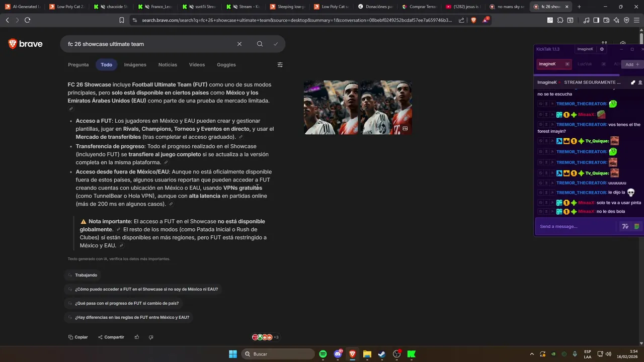Viewport: 644px width, 362px height.
Task: Switch to Videos results tab
Action: click(x=197, y=65)
